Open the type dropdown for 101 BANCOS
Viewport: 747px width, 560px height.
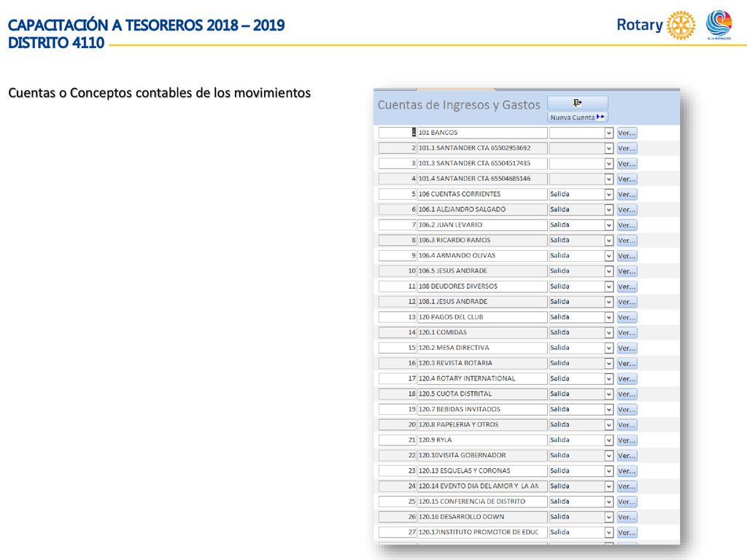point(609,133)
